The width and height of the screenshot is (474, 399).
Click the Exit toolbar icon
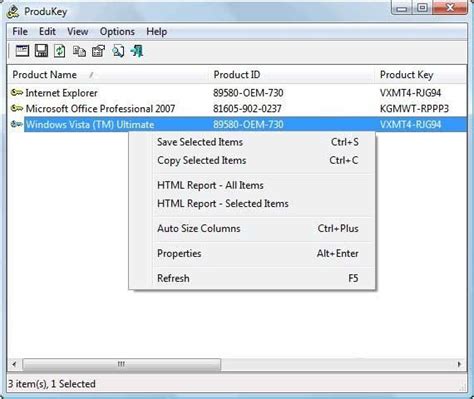[137, 51]
